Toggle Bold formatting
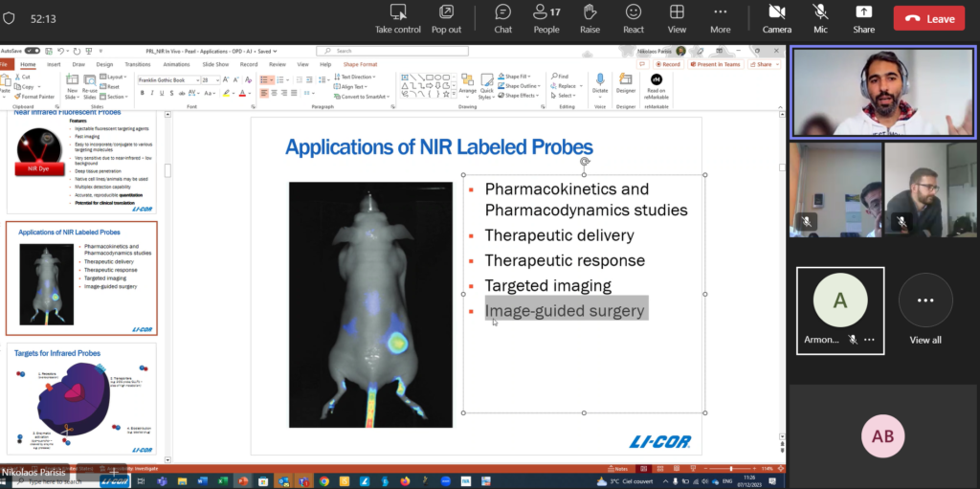Screen dimensions: 980x489 [x=142, y=93]
